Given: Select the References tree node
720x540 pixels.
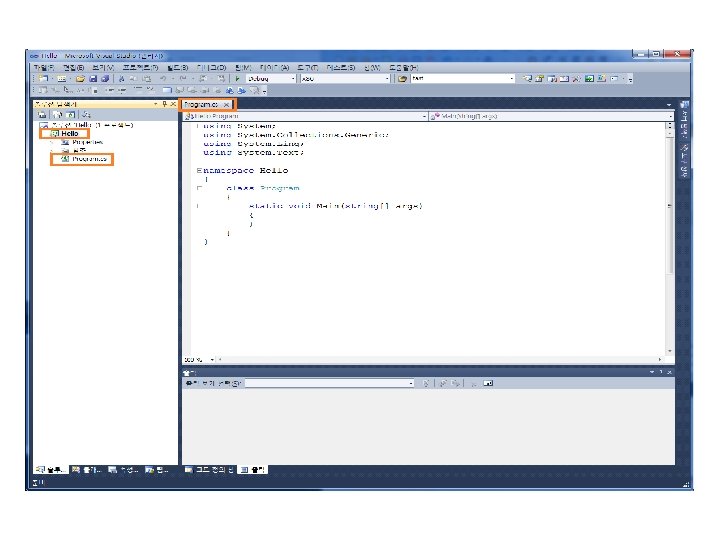Looking at the screenshot, I should (79, 151).
